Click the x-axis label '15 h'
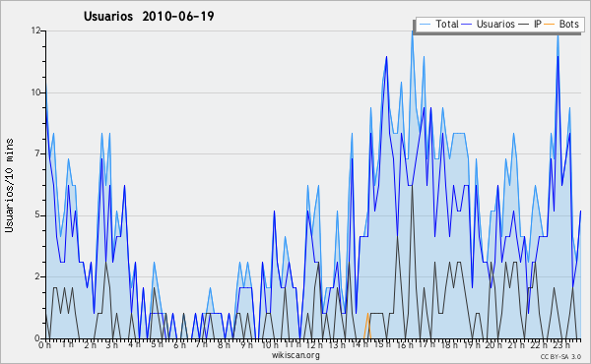 382,344
